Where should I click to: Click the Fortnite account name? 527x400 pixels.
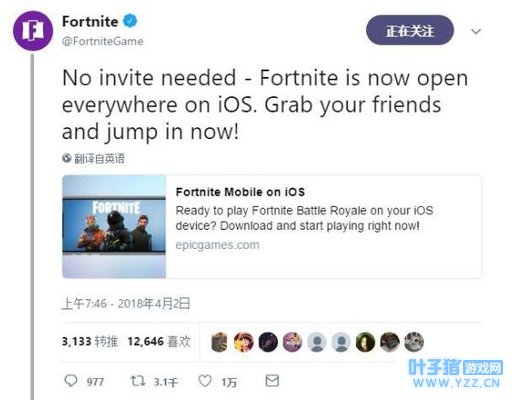click(x=90, y=22)
